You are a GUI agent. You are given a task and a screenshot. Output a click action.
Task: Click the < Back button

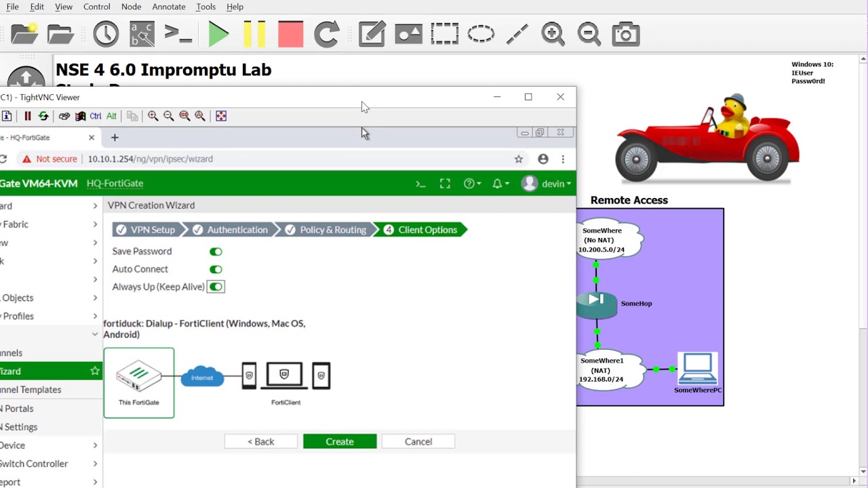point(261,442)
